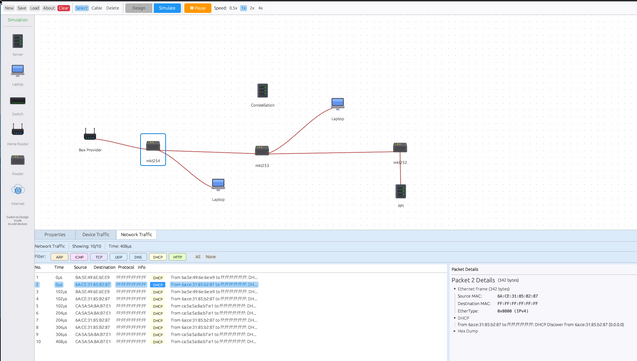Screen dimensions: 637x361
Task: Click the red Clear button
Action: click(x=63, y=8)
